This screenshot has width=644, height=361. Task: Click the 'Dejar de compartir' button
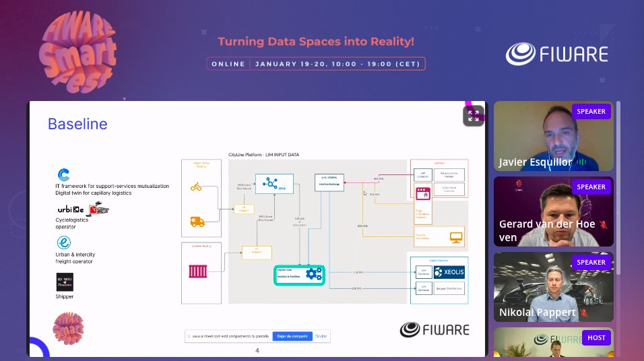pos(292,336)
